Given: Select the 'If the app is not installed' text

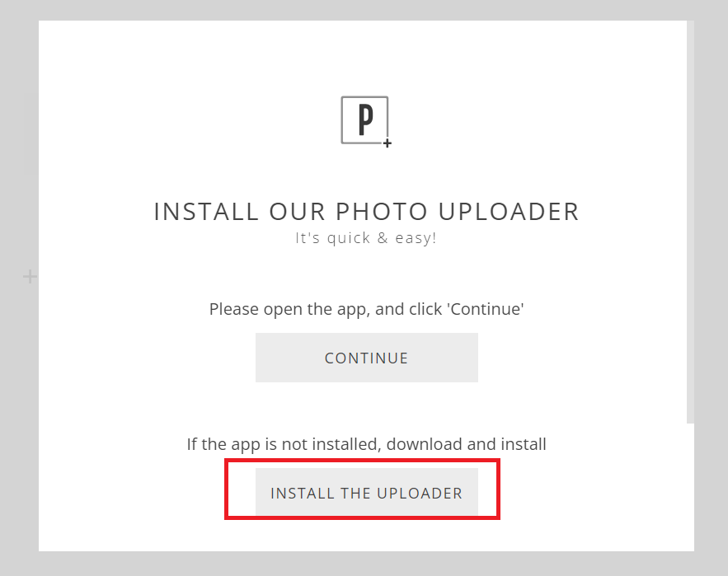Looking at the screenshot, I should coord(365,443).
